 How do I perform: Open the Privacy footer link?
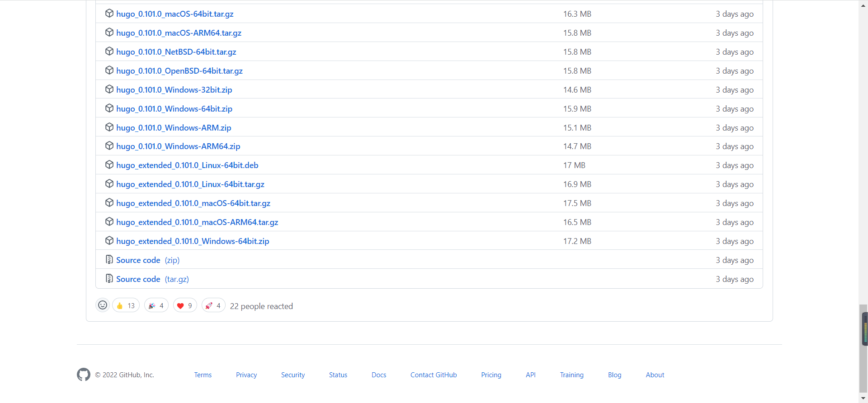coord(246,375)
